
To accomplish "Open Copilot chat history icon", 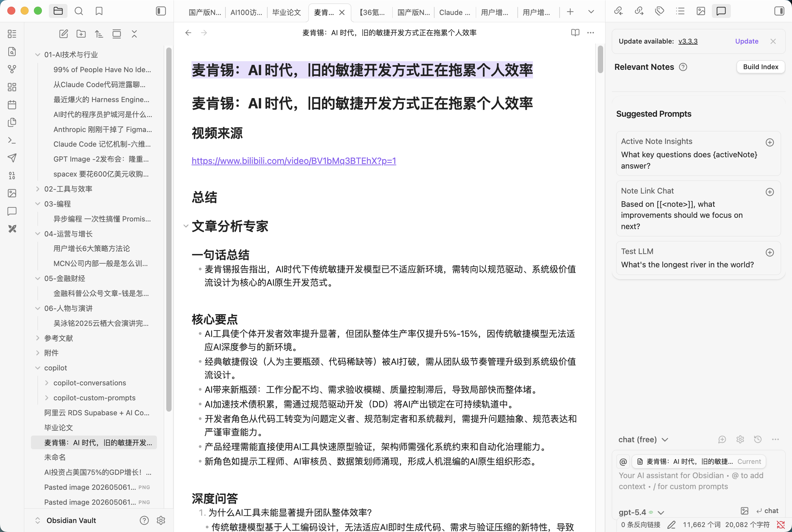I will [x=758, y=439].
